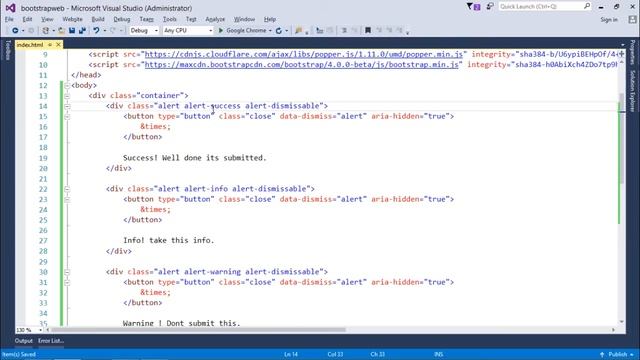Click the horizontal scrollbar thumb
640x360 pixels.
tap(199, 330)
